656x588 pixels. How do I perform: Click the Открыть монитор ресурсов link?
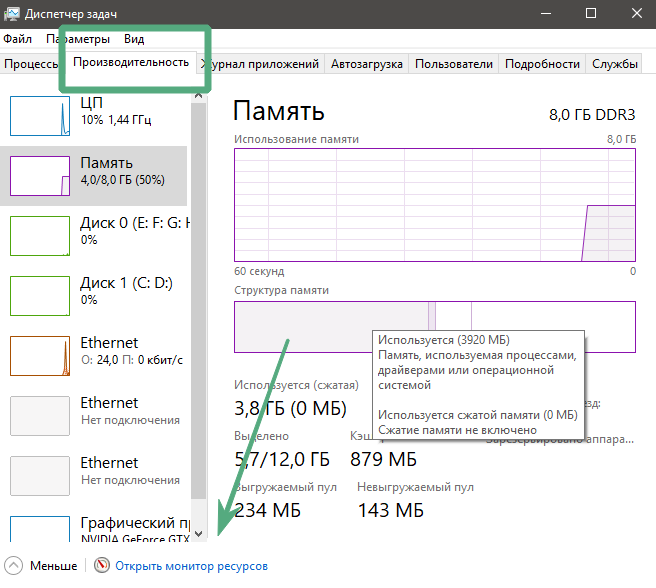click(191, 566)
